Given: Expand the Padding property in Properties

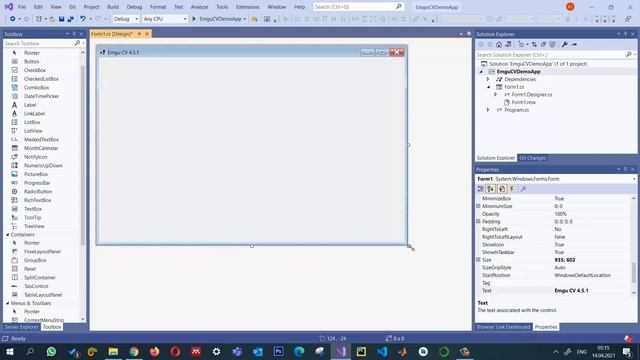Looking at the screenshot, I should tap(478, 222).
